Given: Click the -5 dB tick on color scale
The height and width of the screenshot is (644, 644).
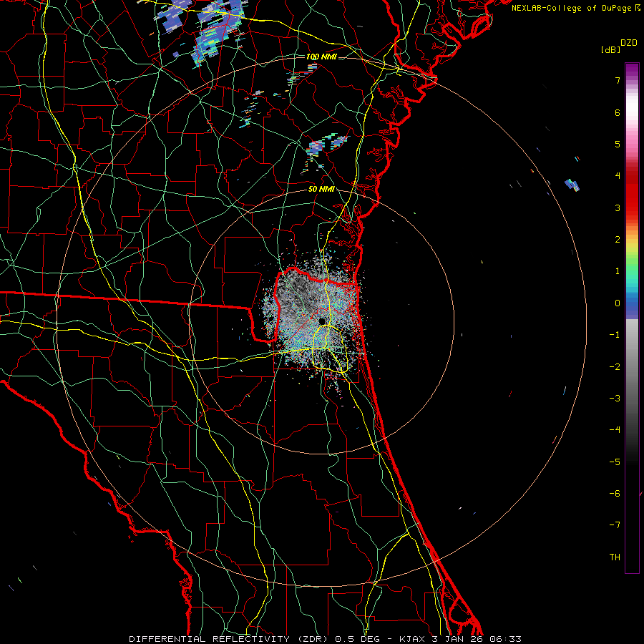Looking at the screenshot, I should pos(615,462).
